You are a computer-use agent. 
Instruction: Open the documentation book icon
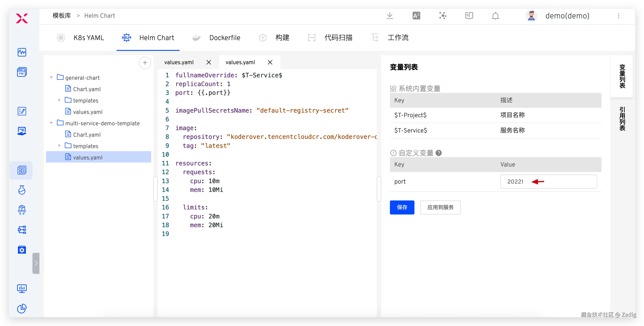[469, 16]
